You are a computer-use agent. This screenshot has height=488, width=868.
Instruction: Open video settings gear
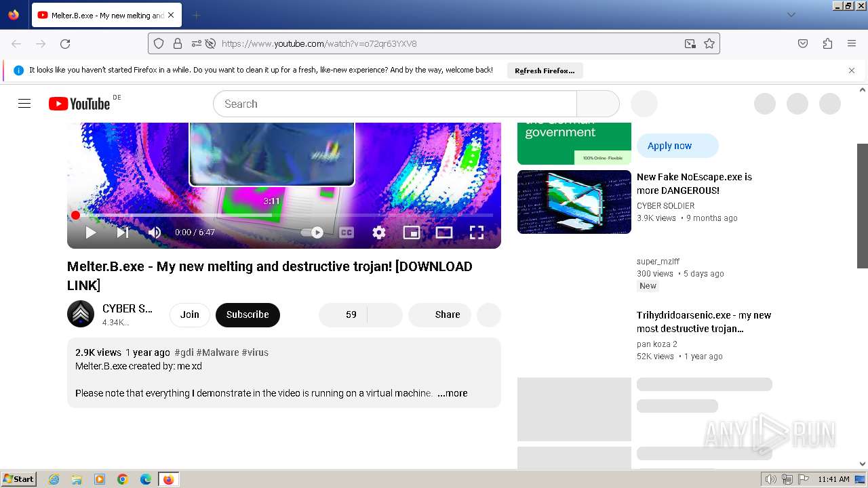pyautogui.click(x=379, y=232)
